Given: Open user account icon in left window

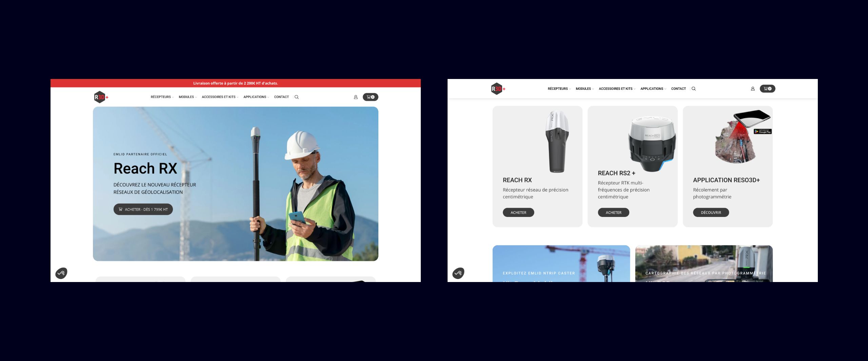Looking at the screenshot, I should (356, 97).
